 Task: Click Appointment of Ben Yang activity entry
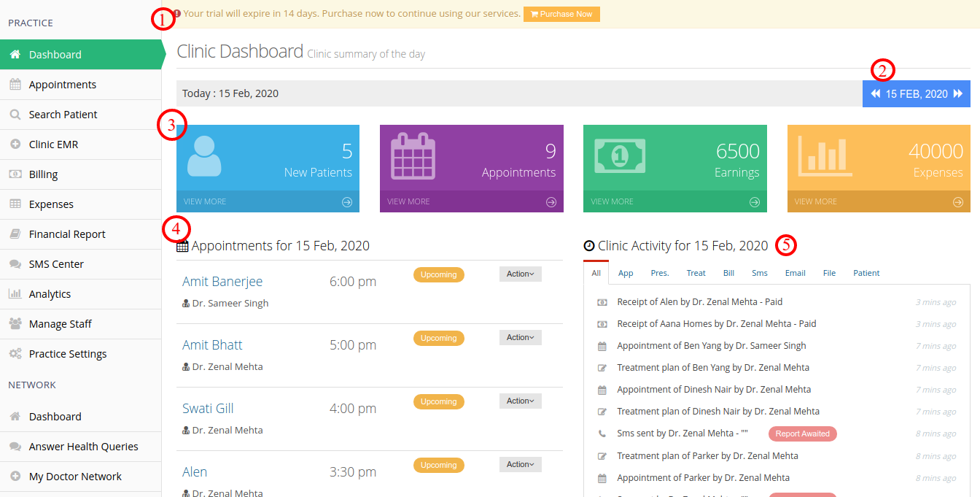(712, 345)
